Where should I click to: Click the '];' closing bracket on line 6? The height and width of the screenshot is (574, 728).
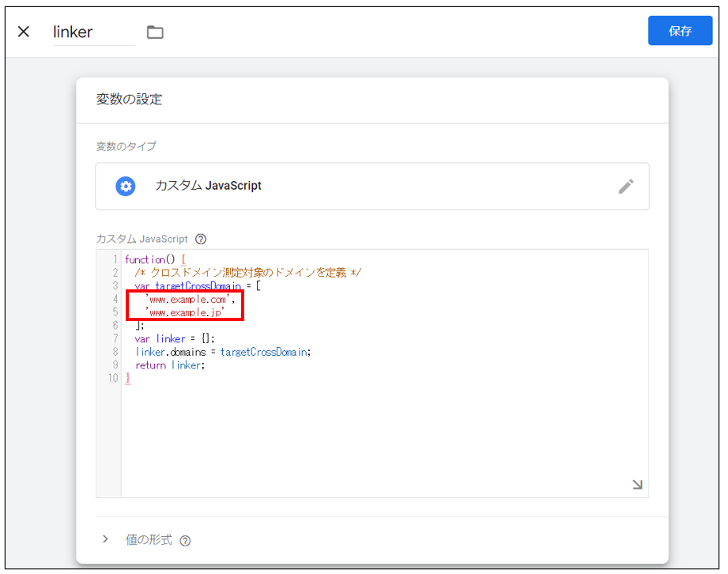coord(140,326)
